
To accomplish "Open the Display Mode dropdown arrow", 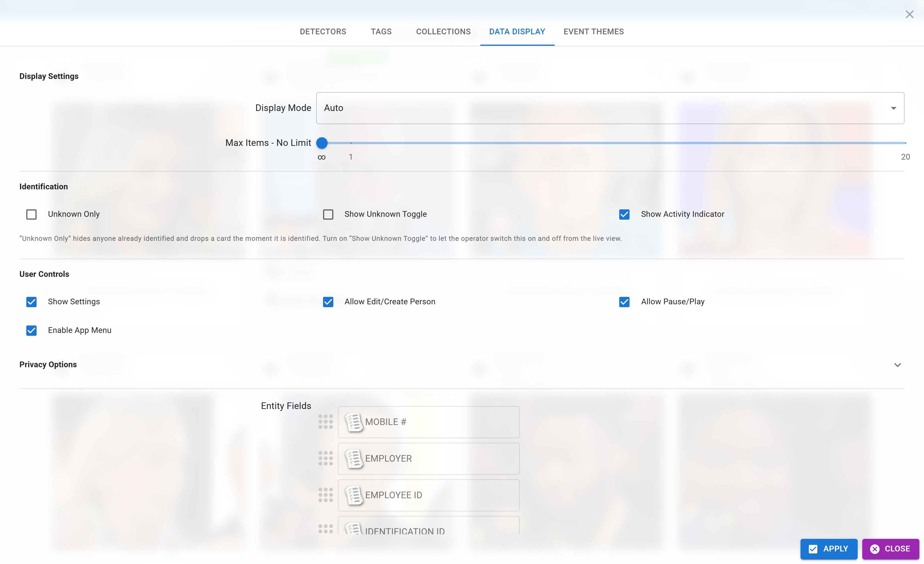I will pyautogui.click(x=894, y=108).
